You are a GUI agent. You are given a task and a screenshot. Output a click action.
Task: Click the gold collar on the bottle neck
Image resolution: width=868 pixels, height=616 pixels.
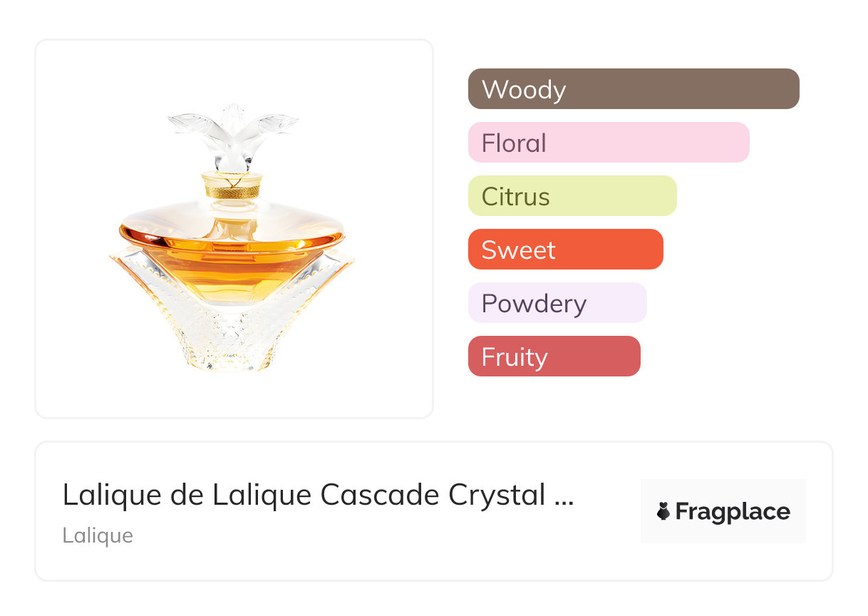(x=232, y=185)
